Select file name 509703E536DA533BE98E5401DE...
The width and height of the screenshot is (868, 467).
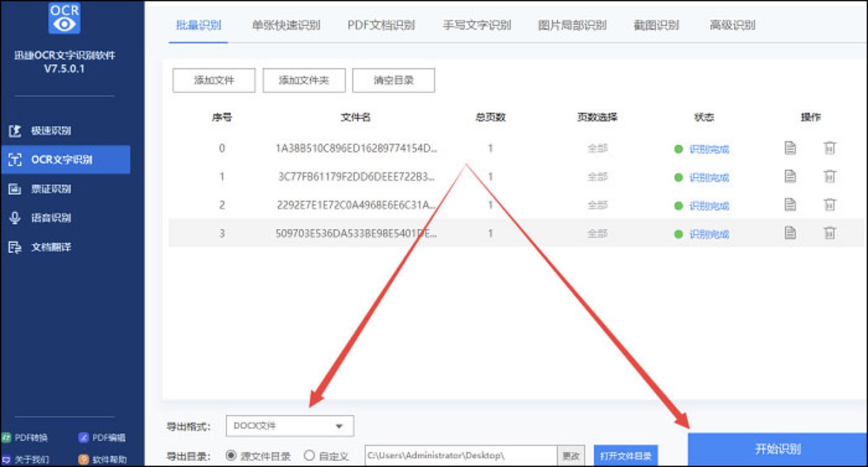[x=356, y=234]
